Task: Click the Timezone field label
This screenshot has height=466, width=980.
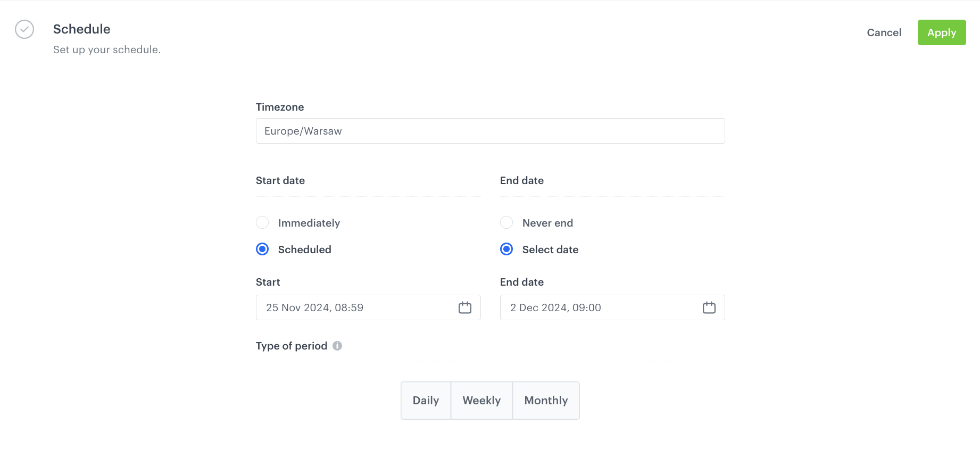Action: click(280, 107)
